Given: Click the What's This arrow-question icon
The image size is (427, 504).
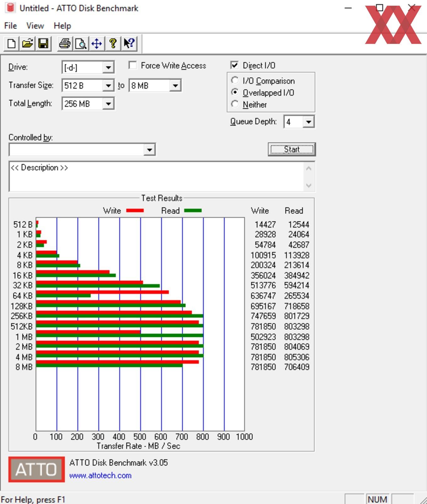Looking at the screenshot, I should 129,43.
